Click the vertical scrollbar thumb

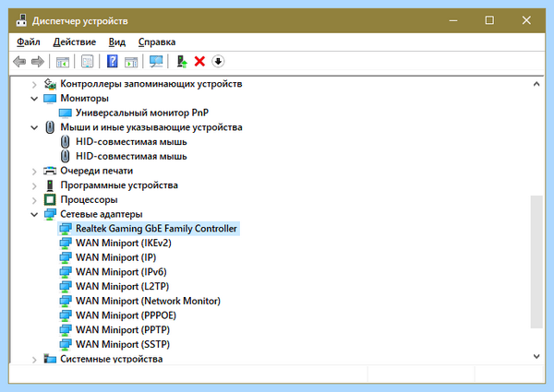point(536,262)
